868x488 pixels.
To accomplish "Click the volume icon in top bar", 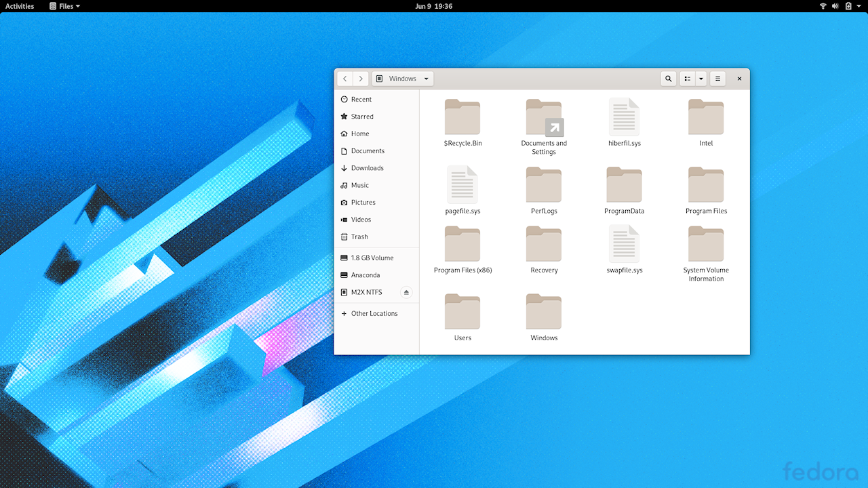I will (x=835, y=6).
